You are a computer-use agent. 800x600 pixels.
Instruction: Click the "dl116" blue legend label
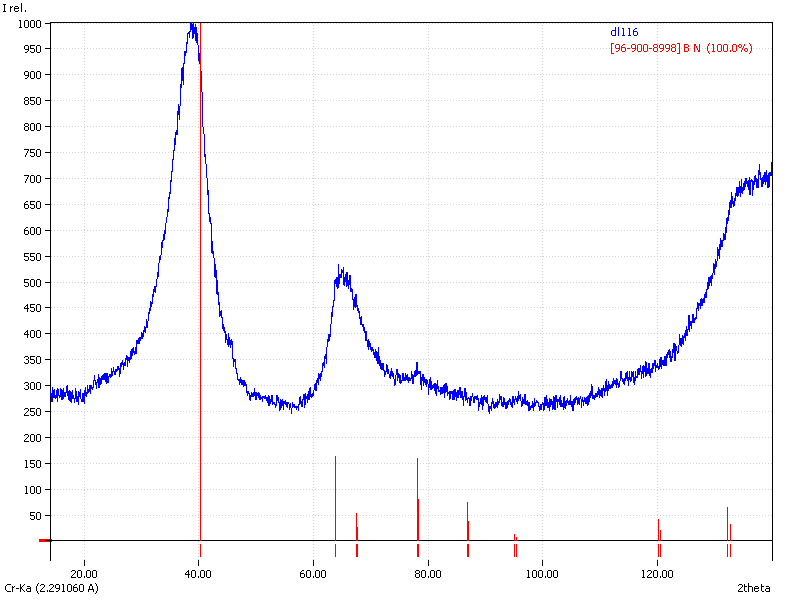click(x=624, y=32)
